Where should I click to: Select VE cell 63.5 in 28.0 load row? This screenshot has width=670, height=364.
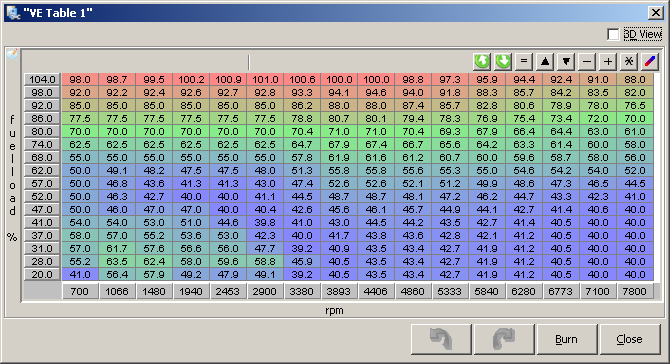pyautogui.click(x=117, y=261)
